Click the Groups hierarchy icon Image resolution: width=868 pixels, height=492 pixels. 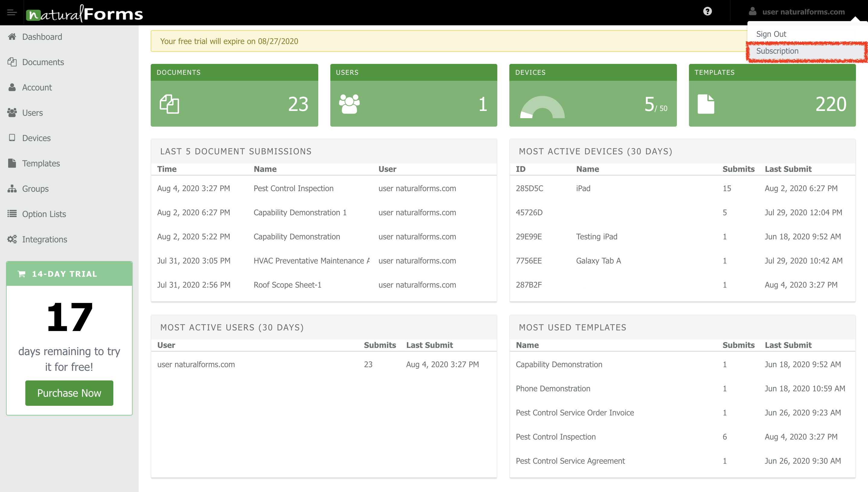pos(12,188)
